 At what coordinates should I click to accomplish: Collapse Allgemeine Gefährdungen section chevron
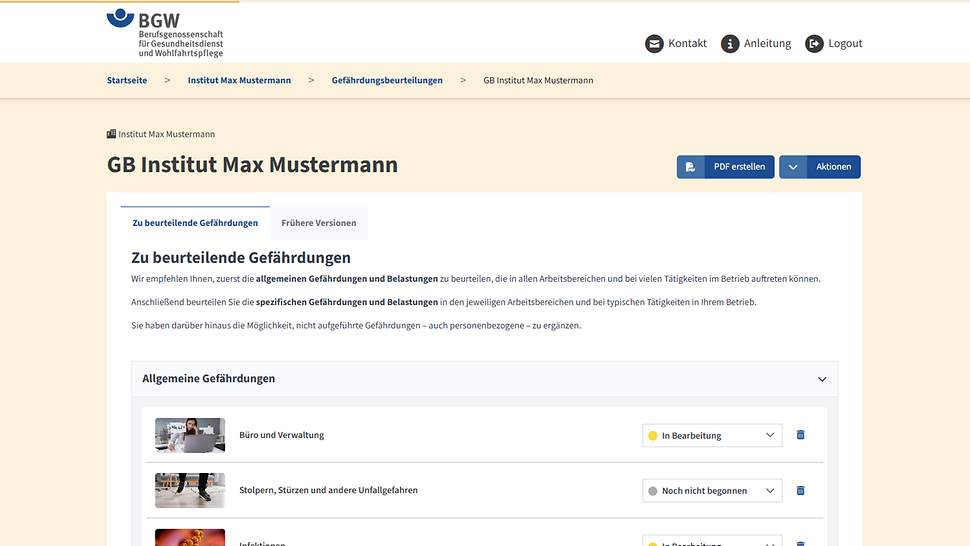(x=822, y=379)
